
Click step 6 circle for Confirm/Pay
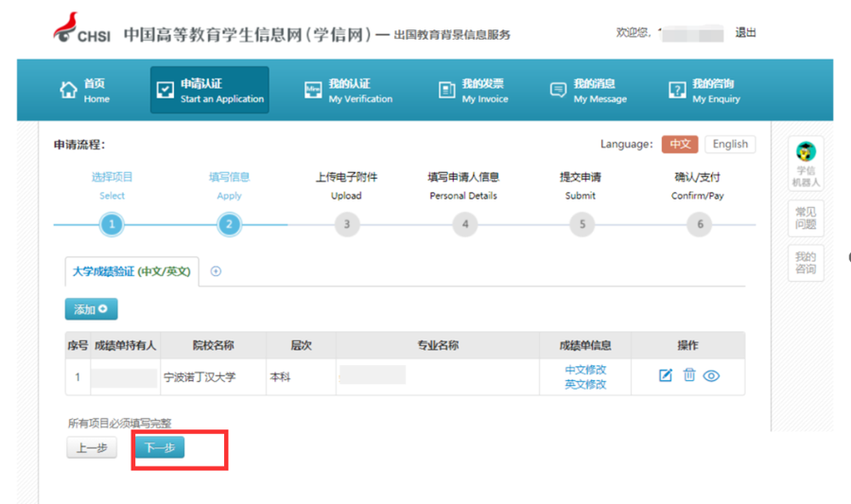click(700, 224)
